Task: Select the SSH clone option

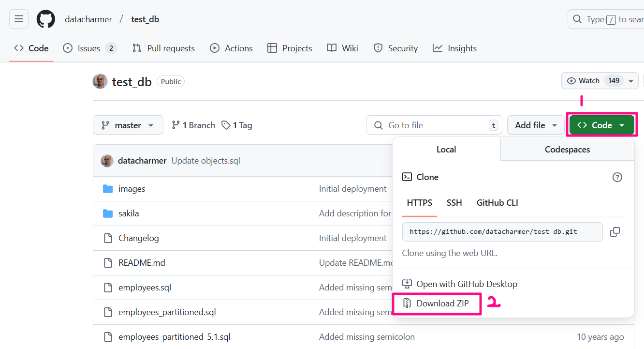Action: [x=454, y=203]
